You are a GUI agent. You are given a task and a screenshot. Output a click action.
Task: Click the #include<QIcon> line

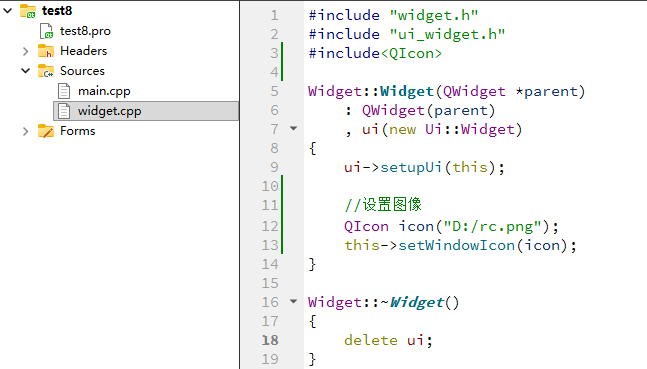coord(375,53)
